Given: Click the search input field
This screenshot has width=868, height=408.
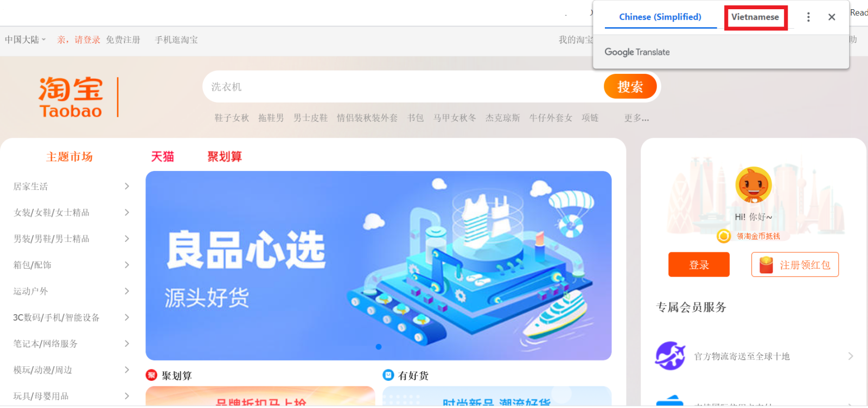Looking at the screenshot, I should (404, 87).
